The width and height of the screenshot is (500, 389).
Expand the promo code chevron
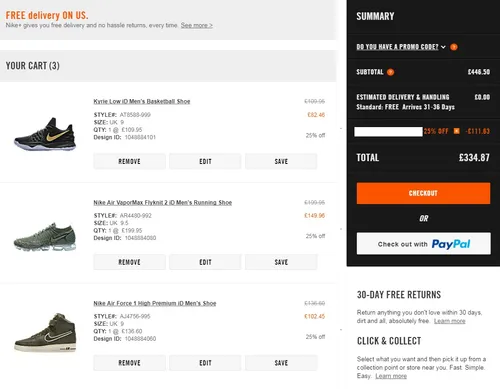click(x=443, y=47)
